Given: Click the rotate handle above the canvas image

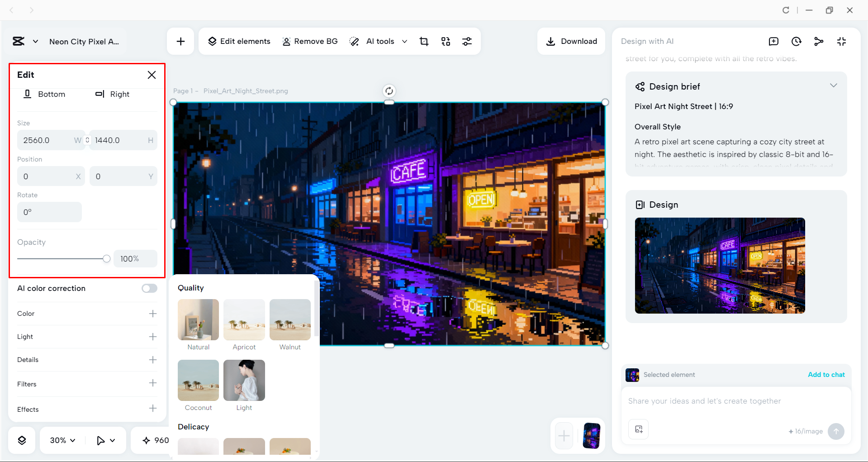Looking at the screenshot, I should tap(389, 91).
